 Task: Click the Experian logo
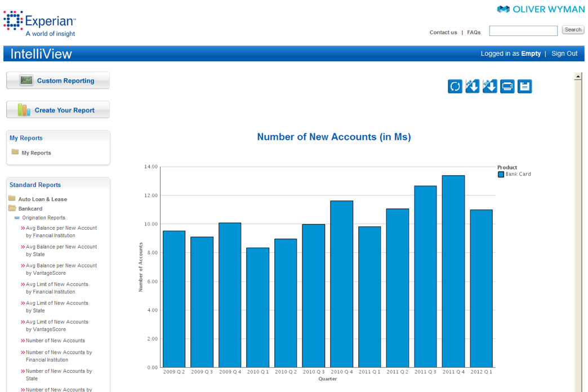pos(39,23)
